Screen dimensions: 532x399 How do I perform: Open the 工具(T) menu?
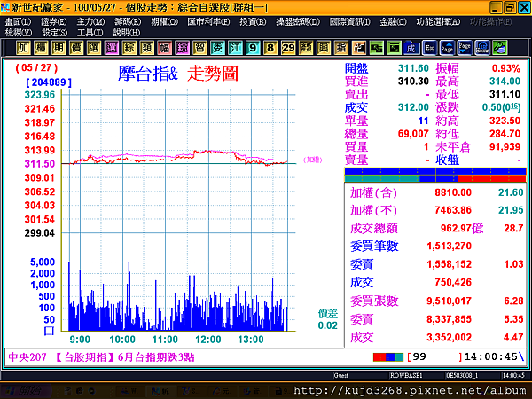pos(90,33)
